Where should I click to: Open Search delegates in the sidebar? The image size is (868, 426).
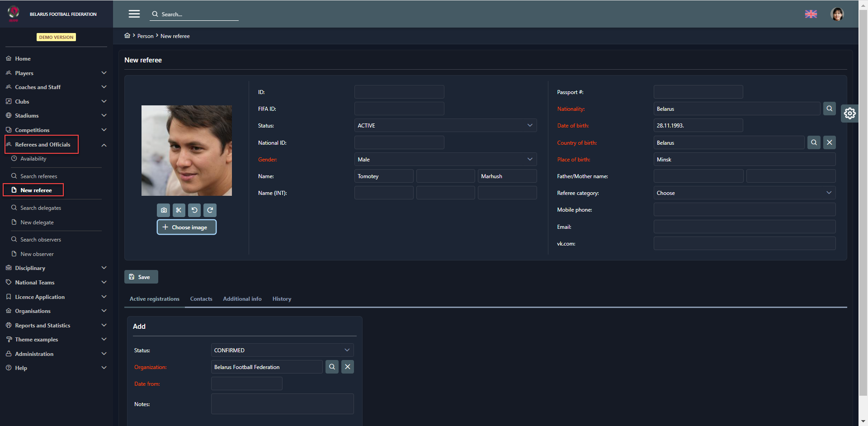click(x=40, y=208)
